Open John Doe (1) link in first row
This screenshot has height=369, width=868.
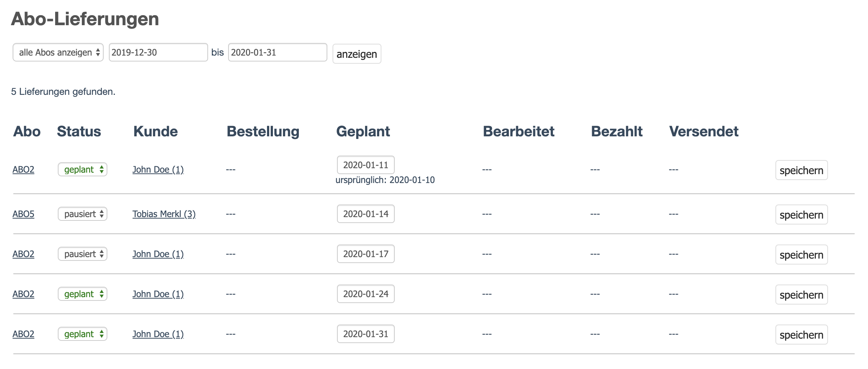click(158, 170)
